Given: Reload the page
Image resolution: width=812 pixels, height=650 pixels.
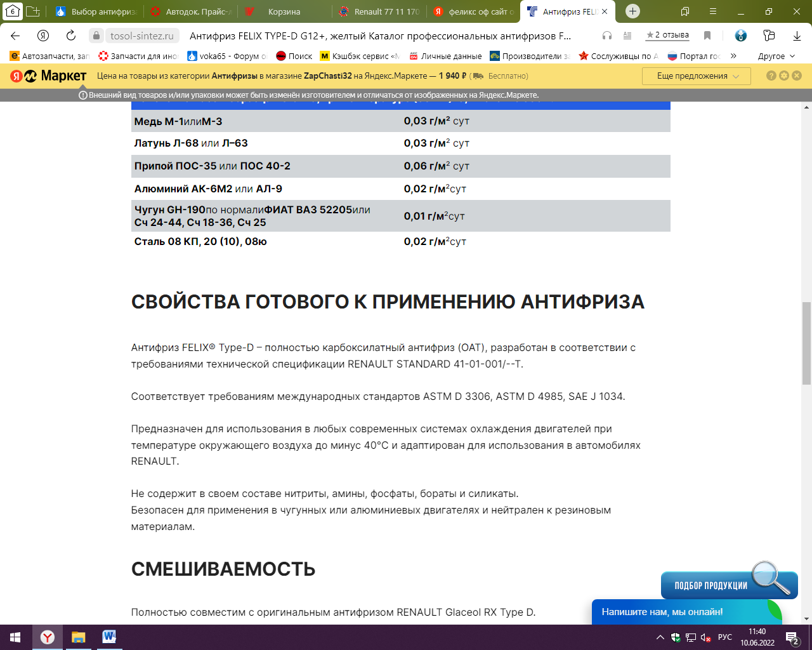Looking at the screenshot, I should click(71, 36).
